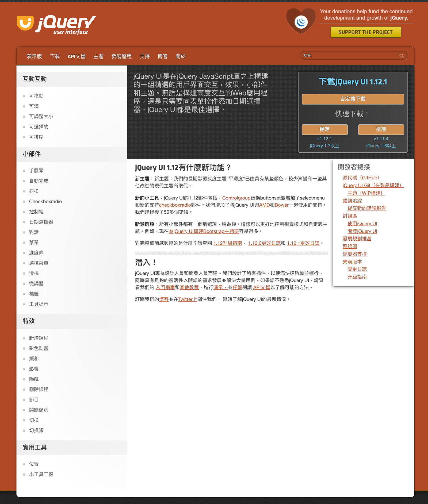This screenshot has width=428, height=504.
Task: Focus the 搜索 search field
Action: (349, 56)
